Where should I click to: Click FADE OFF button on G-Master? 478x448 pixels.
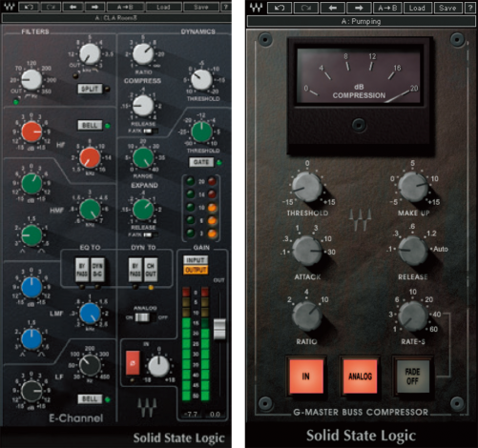(x=412, y=377)
